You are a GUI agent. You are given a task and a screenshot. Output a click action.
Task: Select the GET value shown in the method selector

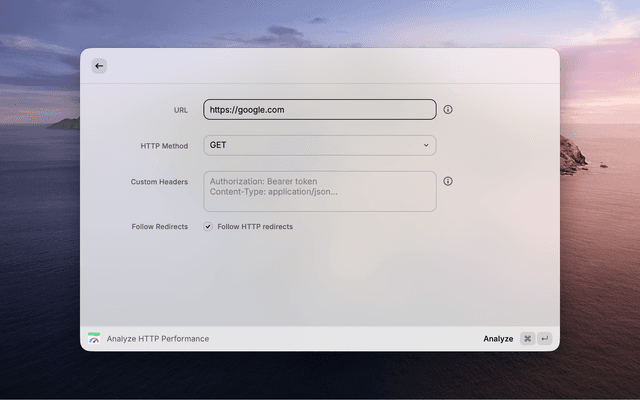tap(218, 146)
